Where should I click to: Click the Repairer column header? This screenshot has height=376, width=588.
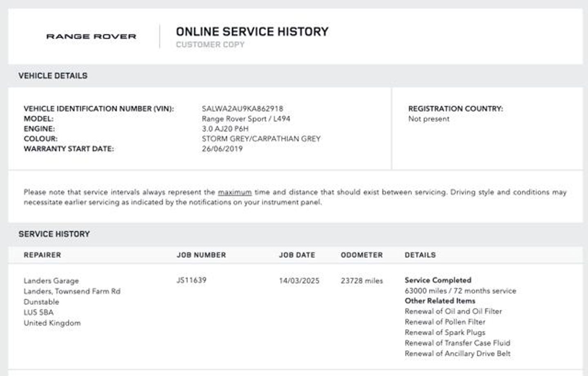(x=42, y=255)
